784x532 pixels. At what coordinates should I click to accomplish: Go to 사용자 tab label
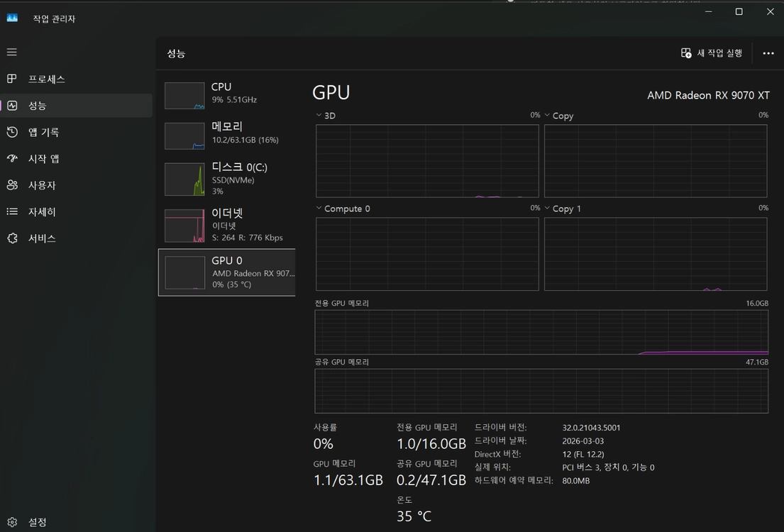click(x=42, y=185)
